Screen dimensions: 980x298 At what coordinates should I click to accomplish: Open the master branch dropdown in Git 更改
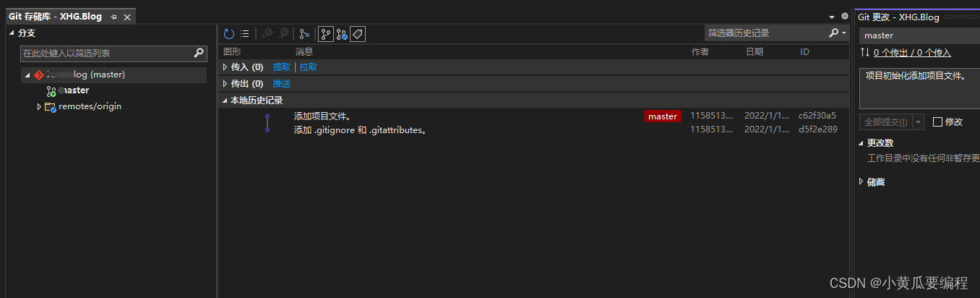pos(919,35)
